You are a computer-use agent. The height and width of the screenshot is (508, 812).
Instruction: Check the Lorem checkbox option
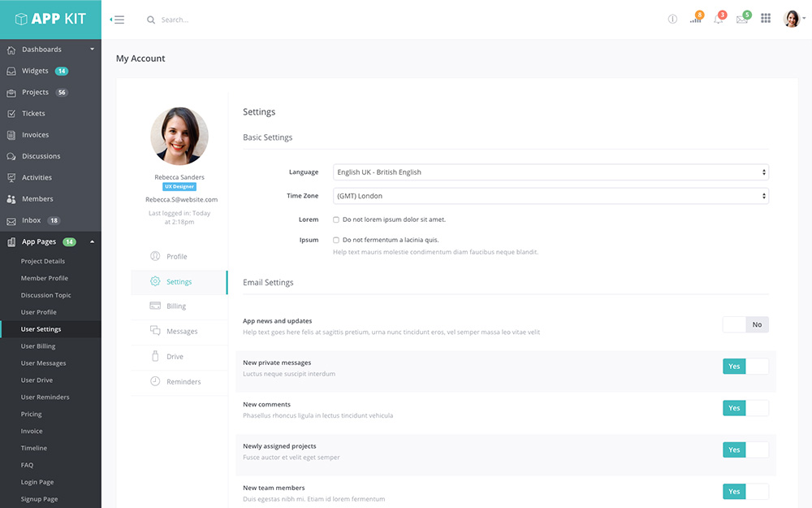pyautogui.click(x=336, y=219)
